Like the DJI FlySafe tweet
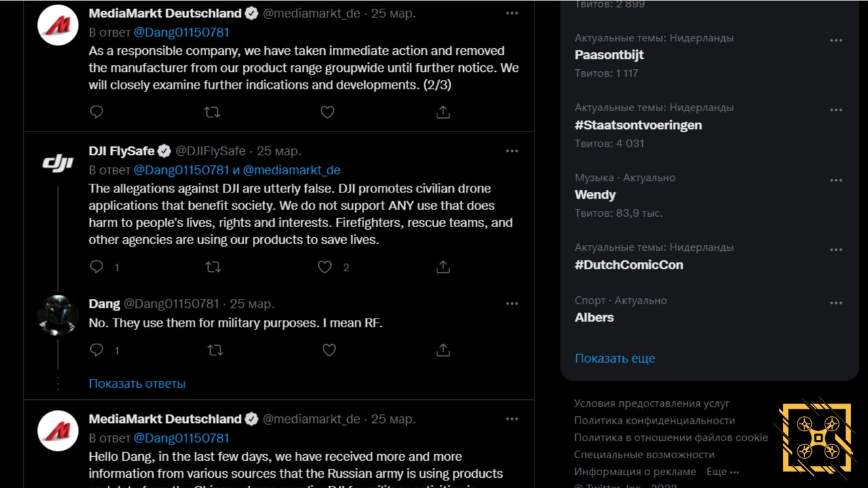 [325, 267]
